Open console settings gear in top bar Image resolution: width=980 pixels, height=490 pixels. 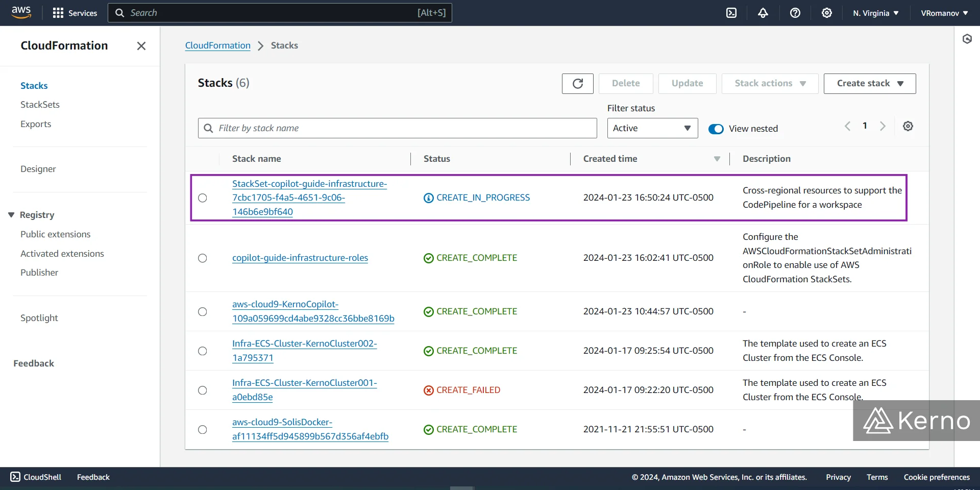pyautogui.click(x=827, y=13)
